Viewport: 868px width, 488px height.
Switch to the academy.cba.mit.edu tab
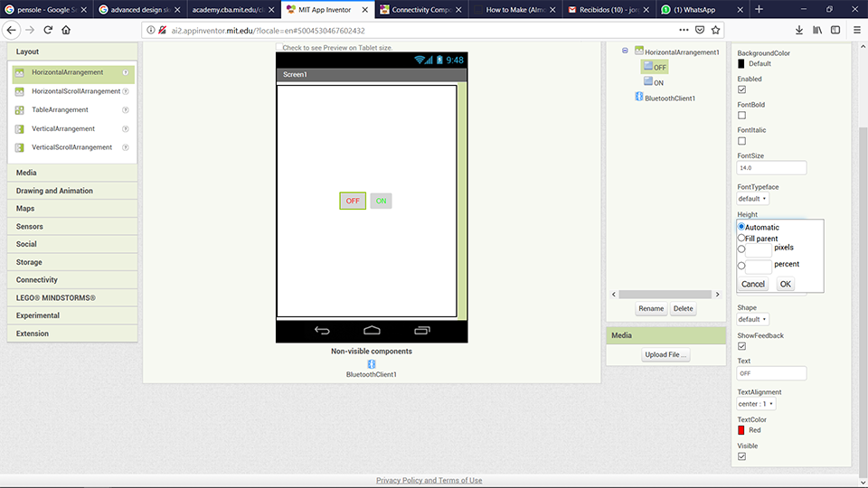coord(233,9)
